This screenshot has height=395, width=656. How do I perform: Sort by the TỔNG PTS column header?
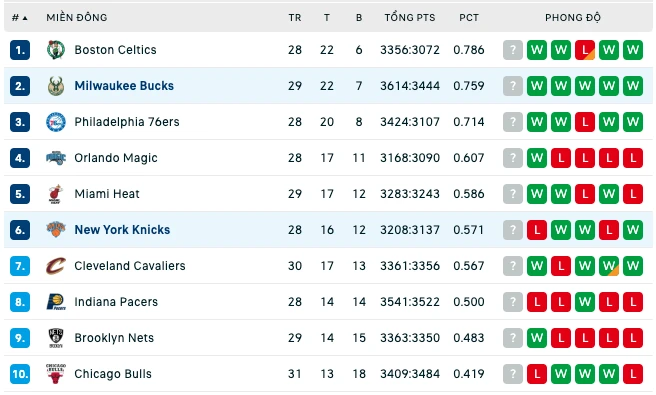pyautogui.click(x=410, y=18)
